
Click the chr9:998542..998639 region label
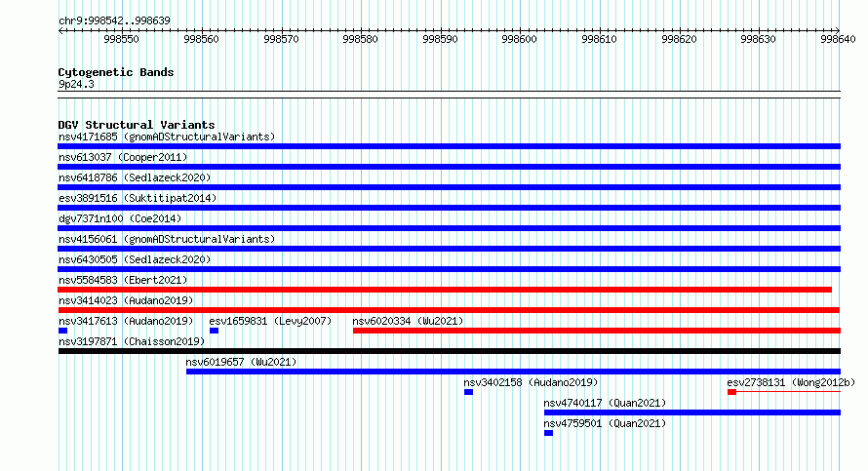114,21
